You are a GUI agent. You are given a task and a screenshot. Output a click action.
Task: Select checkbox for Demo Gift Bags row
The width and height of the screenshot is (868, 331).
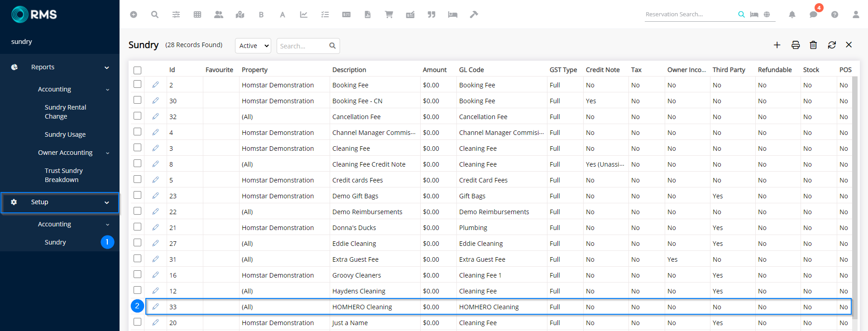coord(138,195)
